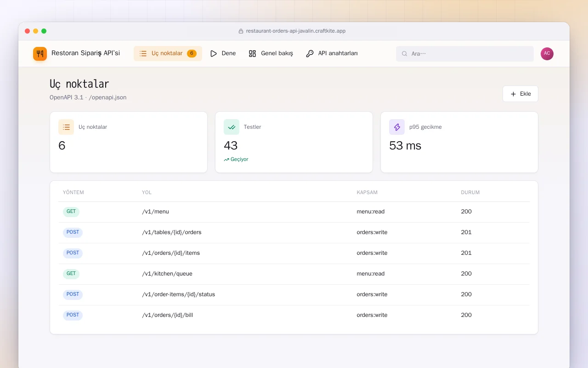Viewport: 588px width, 368px height.
Task: Click the double-check icon on Testler card
Action: (232, 127)
